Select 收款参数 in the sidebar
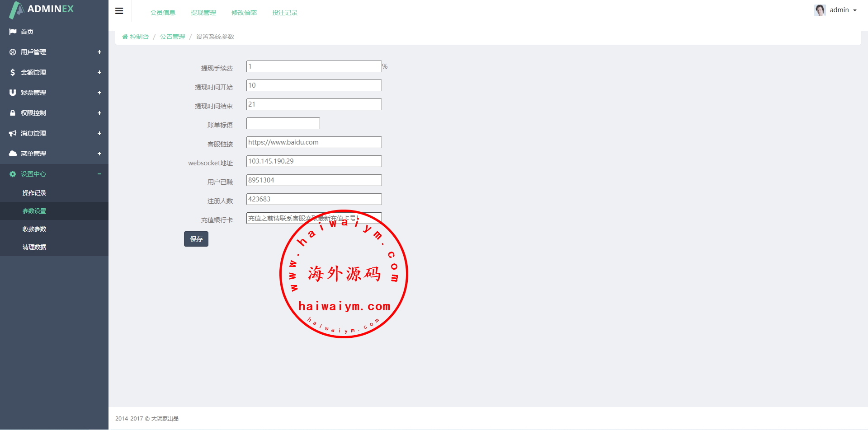Screen dimensions: 868x430 point(34,229)
